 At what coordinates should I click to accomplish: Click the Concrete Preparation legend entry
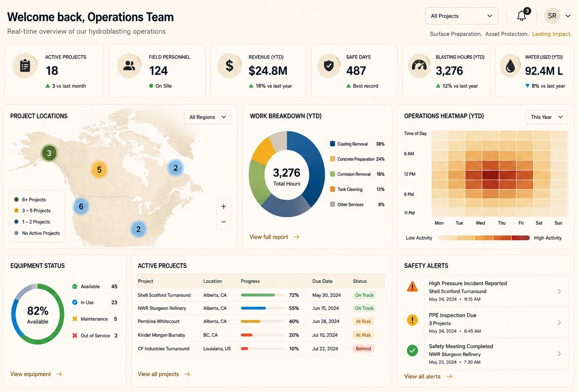click(357, 159)
